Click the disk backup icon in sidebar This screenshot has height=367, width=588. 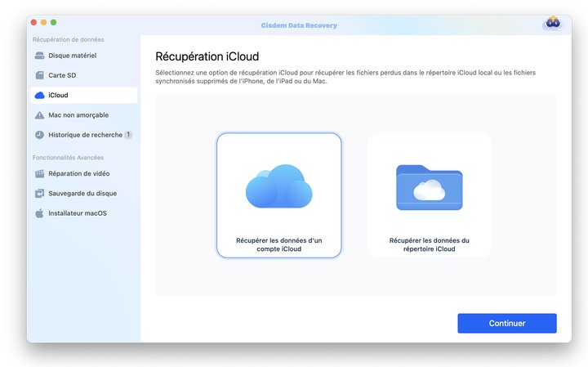39,194
